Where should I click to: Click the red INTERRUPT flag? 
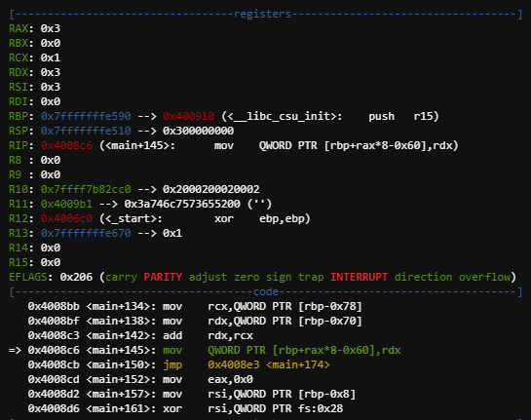pos(360,277)
